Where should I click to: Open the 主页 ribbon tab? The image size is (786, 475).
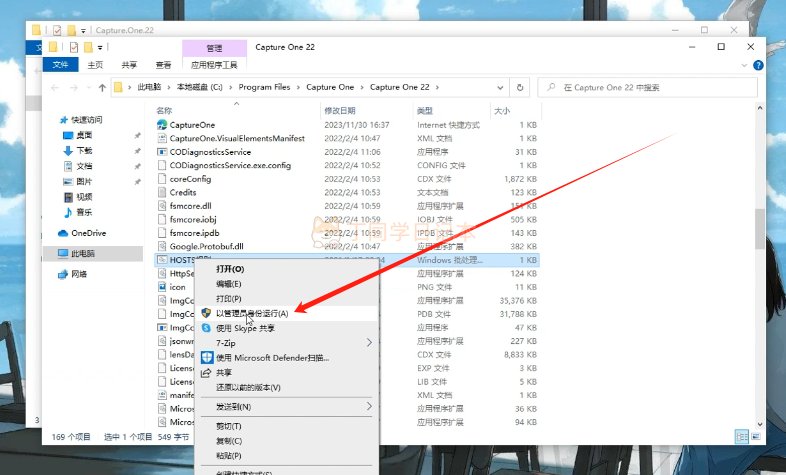pos(95,65)
